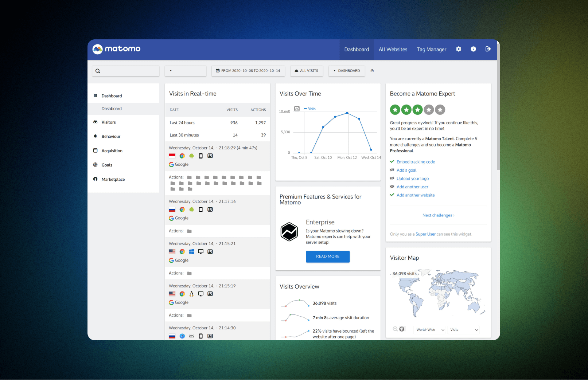588x380 pixels.
Task: Click desktop device icon in 21:15:21 visit
Action: (x=201, y=252)
